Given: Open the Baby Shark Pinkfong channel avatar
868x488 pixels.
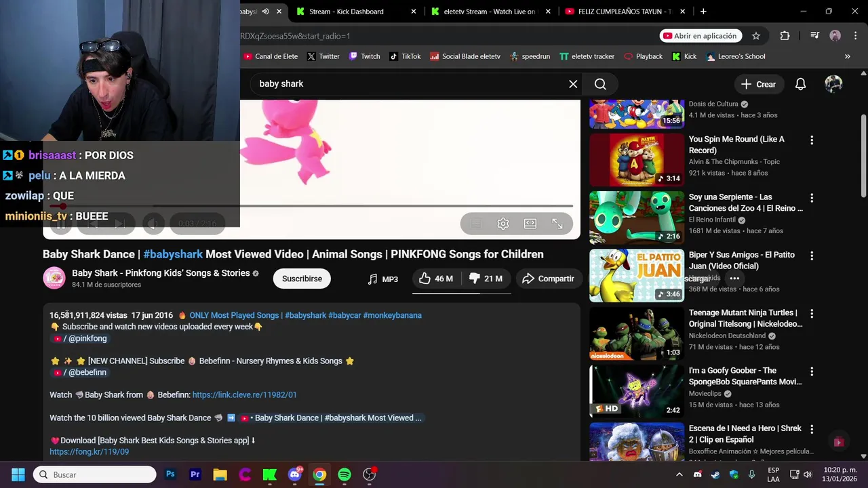Looking at the screenshot, I should tap(54, 278).
